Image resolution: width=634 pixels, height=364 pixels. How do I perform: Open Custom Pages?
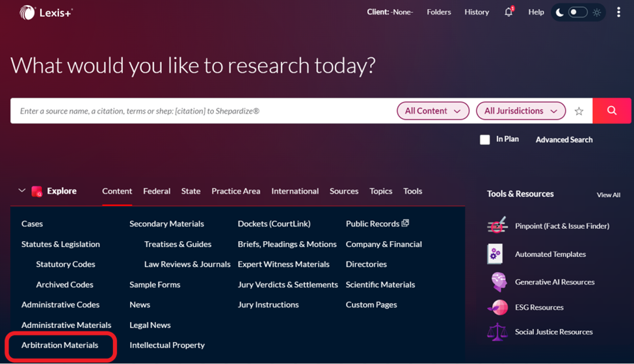[x=371, y=305]
